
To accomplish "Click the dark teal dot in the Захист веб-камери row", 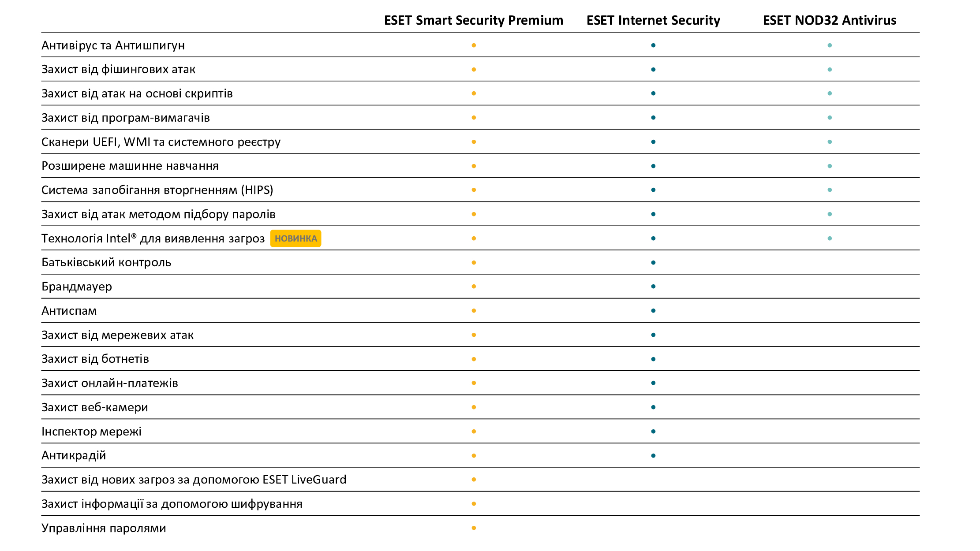I will point(653,407).
